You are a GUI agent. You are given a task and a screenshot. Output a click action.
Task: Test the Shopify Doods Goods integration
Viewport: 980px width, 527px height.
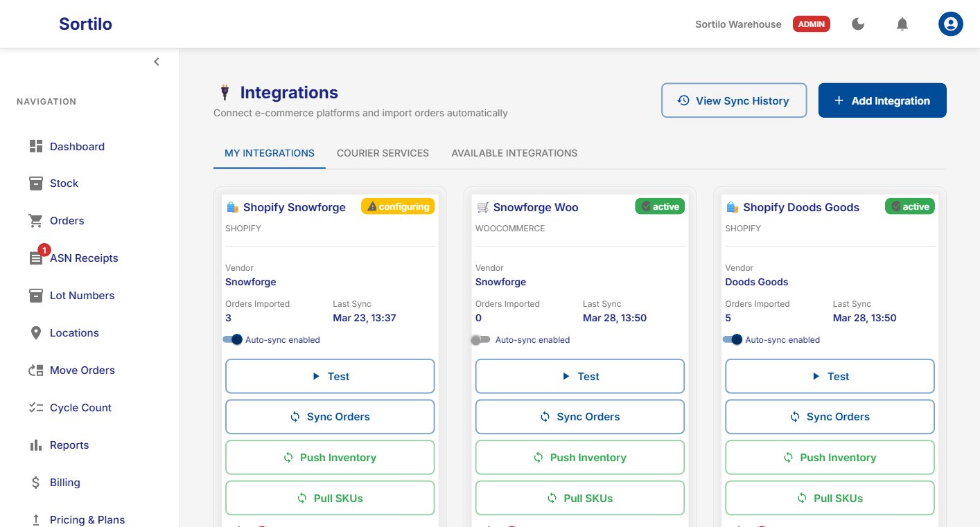click(830, 376)
